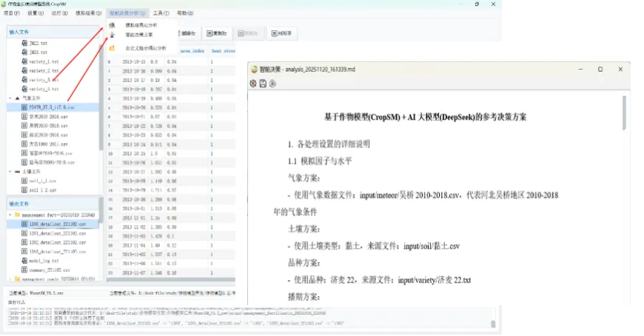The width and height of the screenshot is (644, 336).
Task: Open the 工具(T) menu
Action: tap(161, 13)
